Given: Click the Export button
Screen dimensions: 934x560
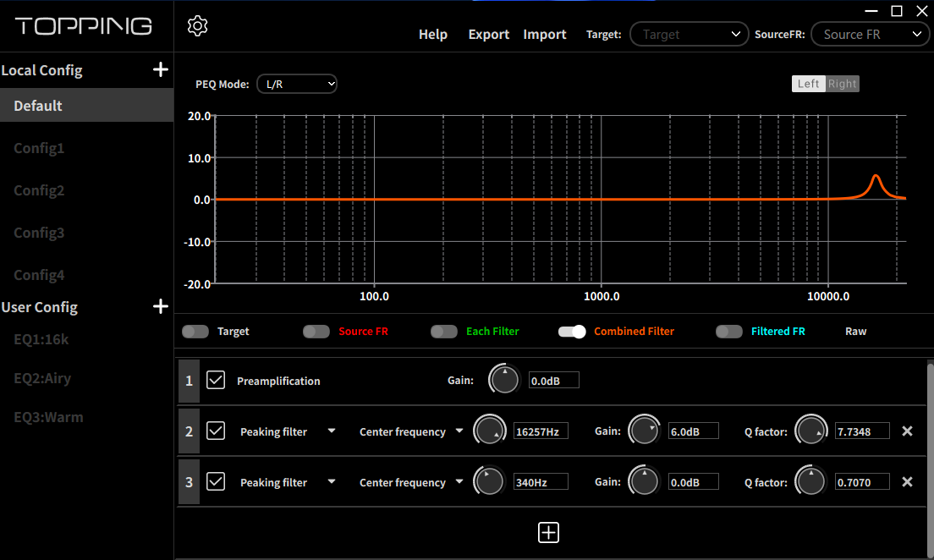Looking at the screenshot, I should click(488, 35).
